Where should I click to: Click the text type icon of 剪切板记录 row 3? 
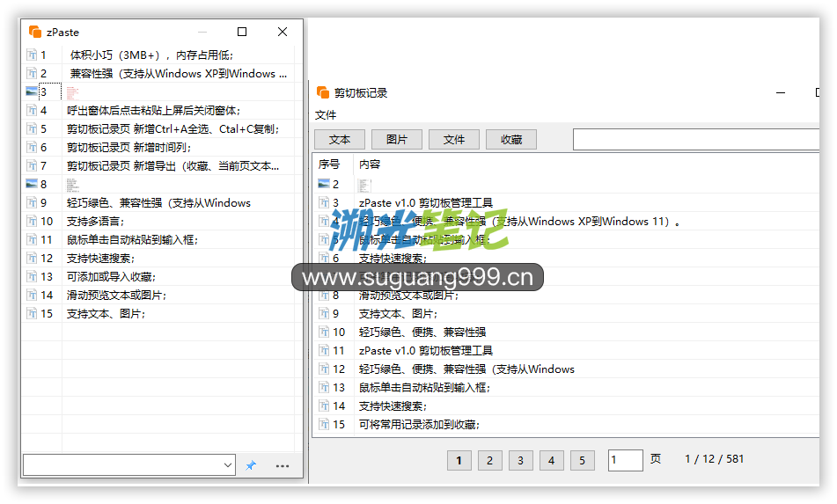[x=324, y=202]
